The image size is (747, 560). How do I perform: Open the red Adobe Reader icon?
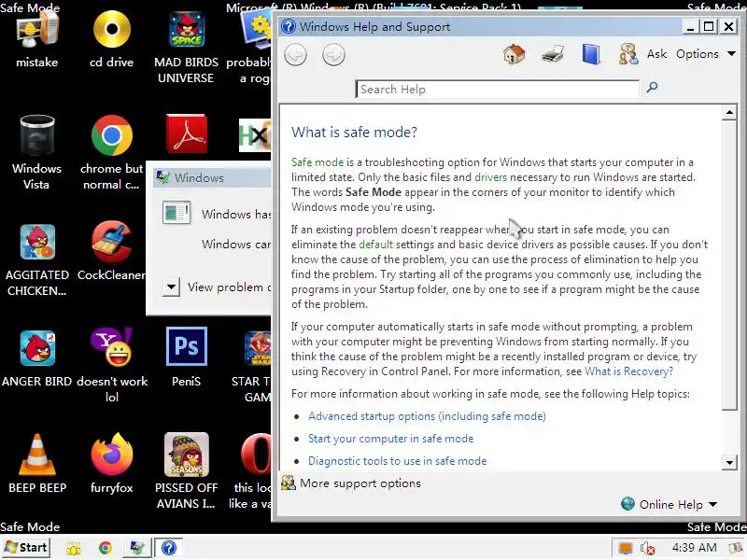pos(186,133)
